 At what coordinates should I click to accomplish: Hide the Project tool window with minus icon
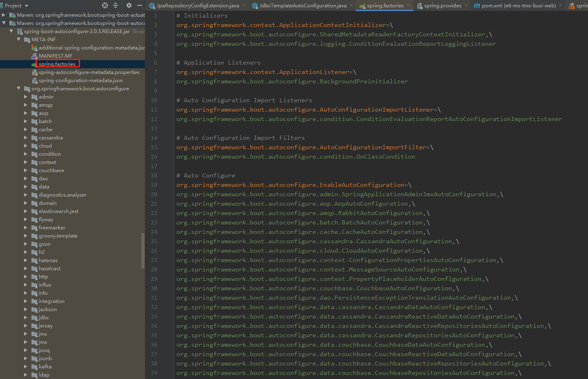(x=140, y=5)
